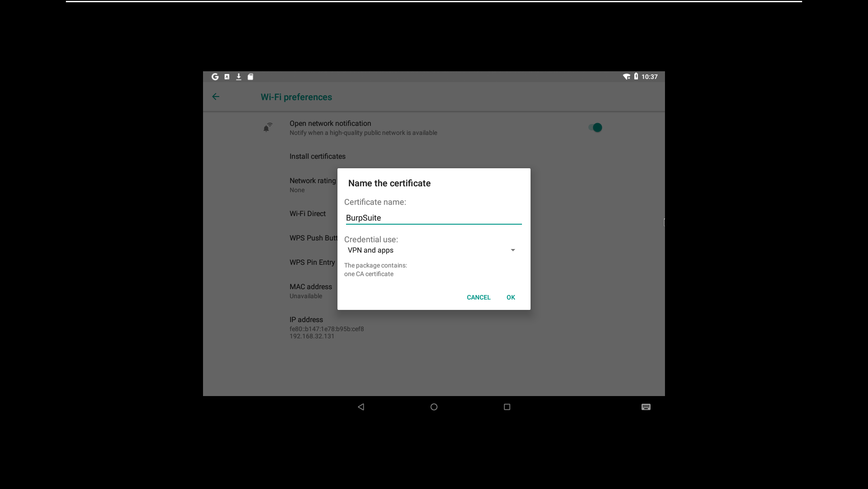This screenshot has width=868, height=489.
Task: Tap the Android home navigation button
Action: tap(434, 407)
